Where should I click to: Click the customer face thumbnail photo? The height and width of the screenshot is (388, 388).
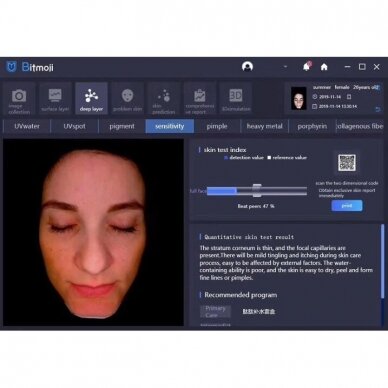[298, 98]
